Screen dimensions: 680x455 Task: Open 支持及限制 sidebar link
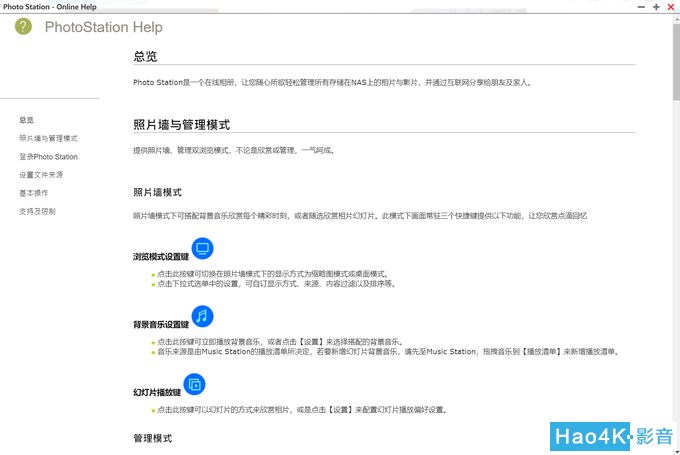coord(37,211)
